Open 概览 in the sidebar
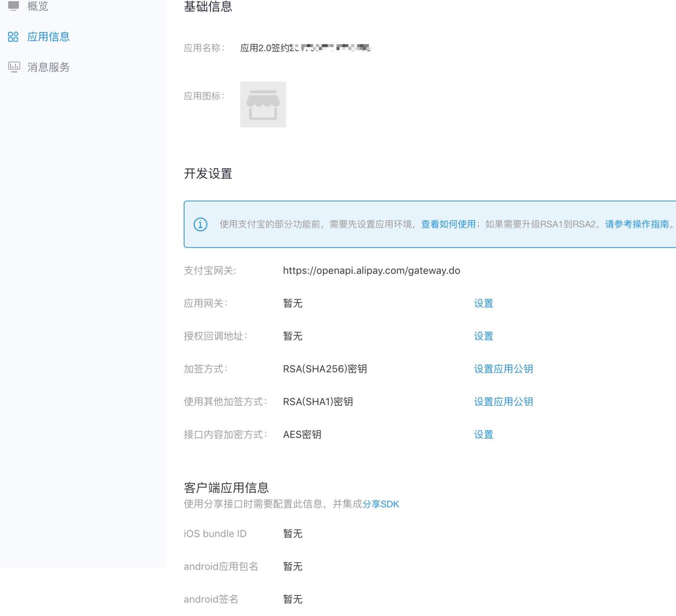This screenshot has height=616, width=676. pyautogui.click(x=38, y=6)
